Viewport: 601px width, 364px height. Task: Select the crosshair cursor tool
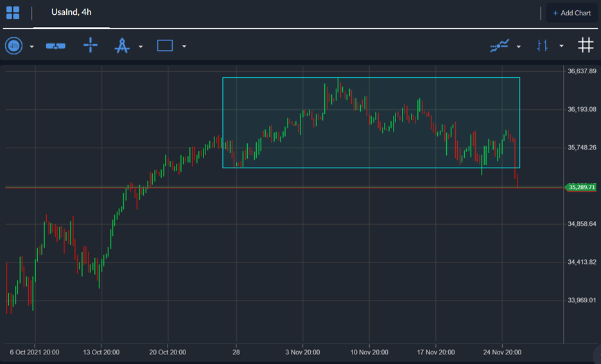[x=91, y=45]
